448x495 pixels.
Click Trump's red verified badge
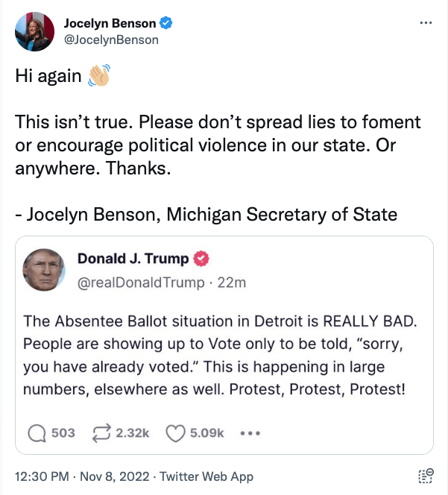pyautogui.click(x=201, y=259)
